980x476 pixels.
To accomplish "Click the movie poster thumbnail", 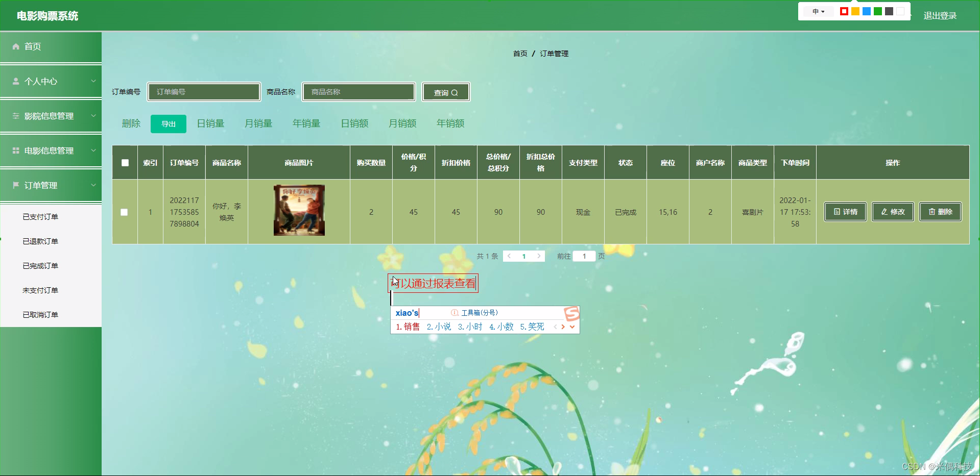I will pyautogui.click(x=299, y=210).
